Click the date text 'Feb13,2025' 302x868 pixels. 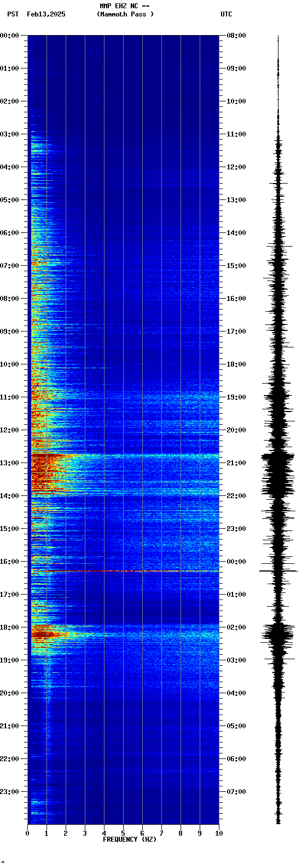pyautogui.click(x=46, y=14)
